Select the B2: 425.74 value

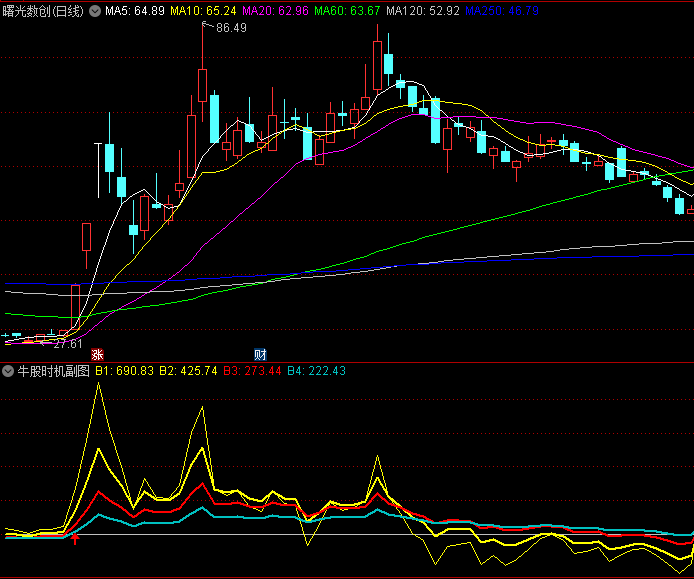pos(188,371)
